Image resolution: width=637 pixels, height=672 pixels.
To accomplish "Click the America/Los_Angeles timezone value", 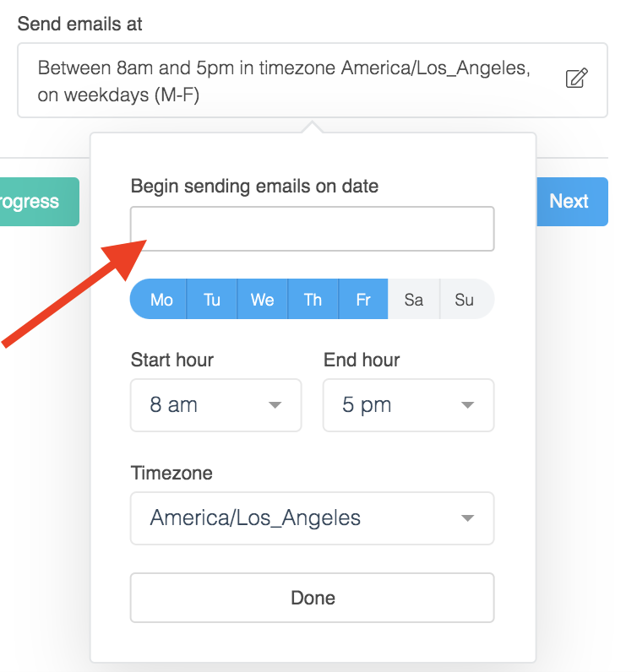I will (x=256, y=518).
